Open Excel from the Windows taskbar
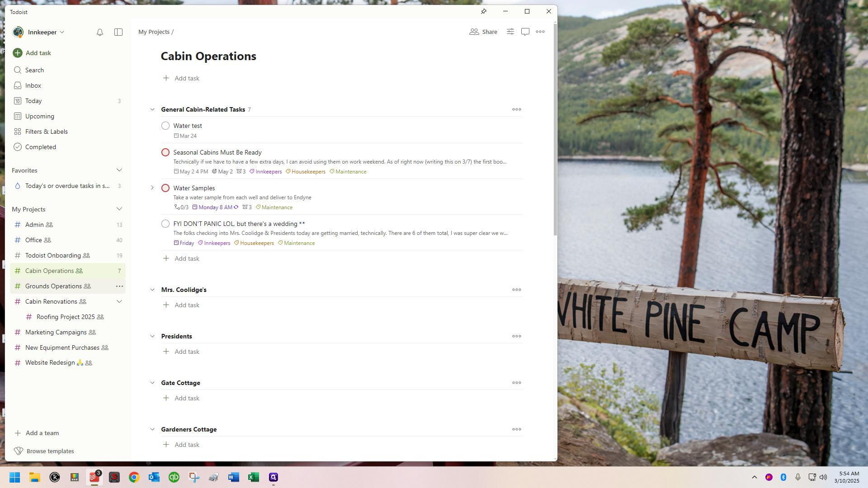The height and width of the screenshot is (488, 868). [x=254, y=477]
